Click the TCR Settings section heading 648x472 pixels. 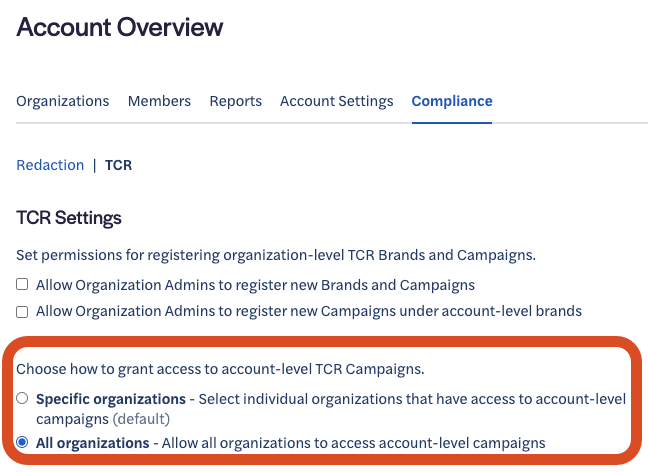(x=69, y=218)
